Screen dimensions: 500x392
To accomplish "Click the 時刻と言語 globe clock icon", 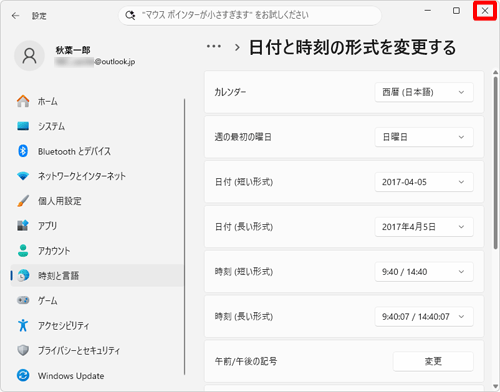I will (x=23, y=275).
